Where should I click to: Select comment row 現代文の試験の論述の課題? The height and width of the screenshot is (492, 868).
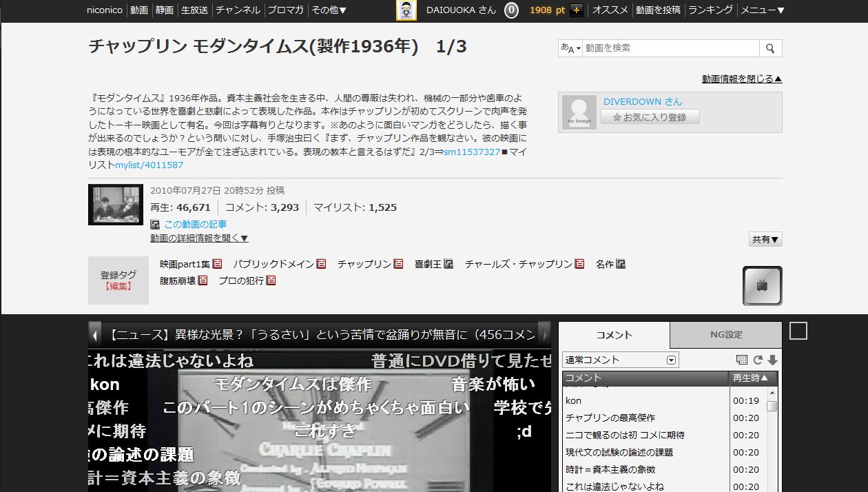pyautogui.click(x=646, y=452)
